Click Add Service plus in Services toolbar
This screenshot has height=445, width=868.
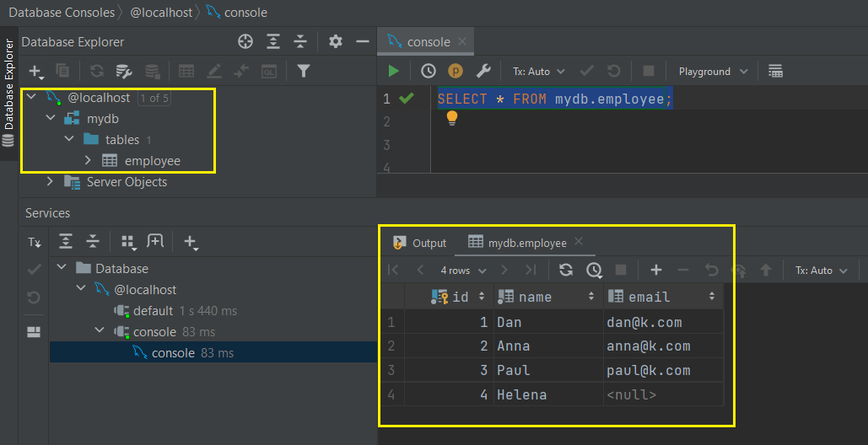click(191, 242)
